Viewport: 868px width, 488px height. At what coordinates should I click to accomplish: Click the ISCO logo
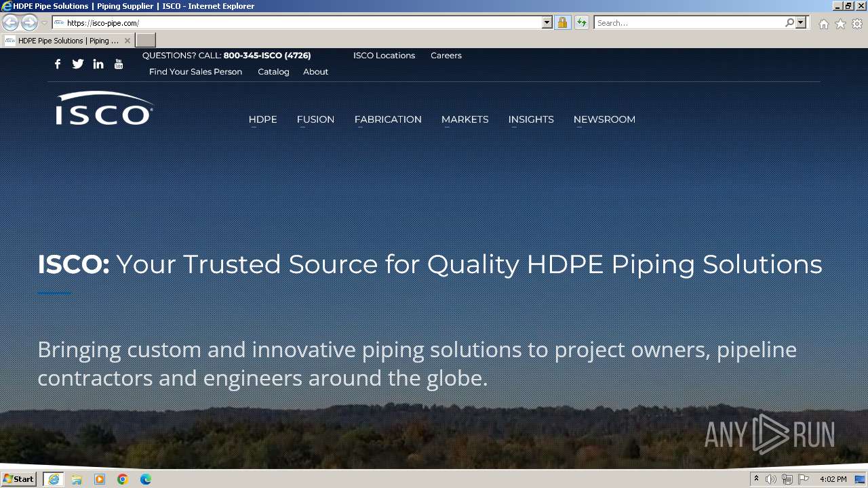pyautogui.click(x=104, y=108)
